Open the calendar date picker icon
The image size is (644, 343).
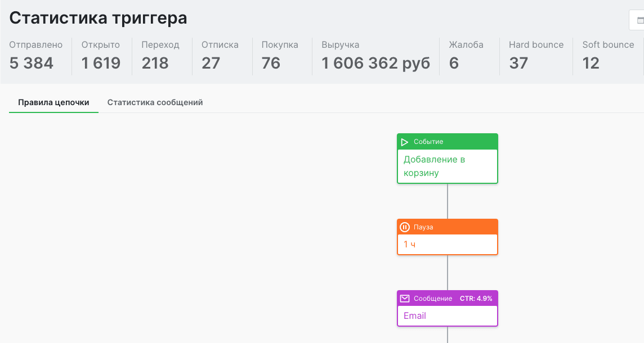(x=640, y=20)
